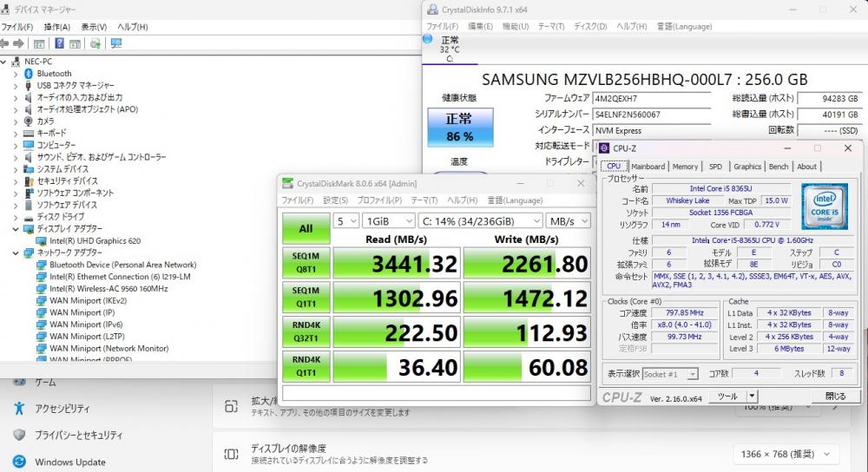
Task: Open the MB/s unit dropdown
Action: (x=568, y=221)
